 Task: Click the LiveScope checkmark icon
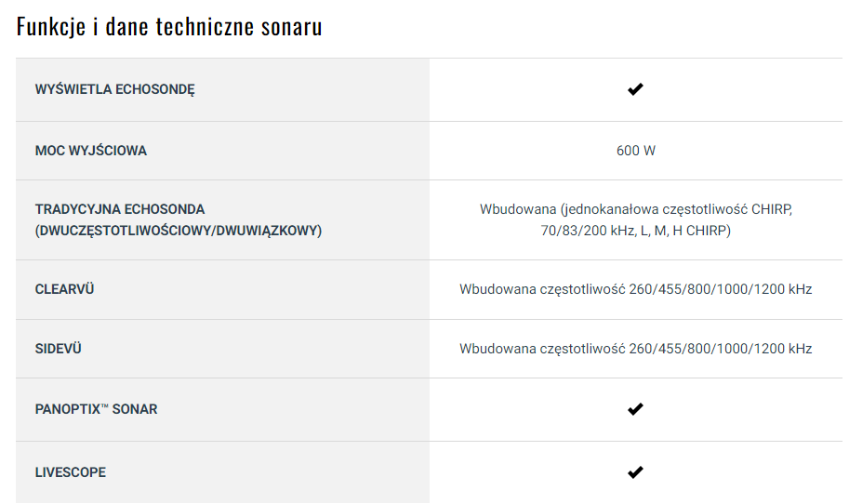pyautogui.click(x=635, y=472)
